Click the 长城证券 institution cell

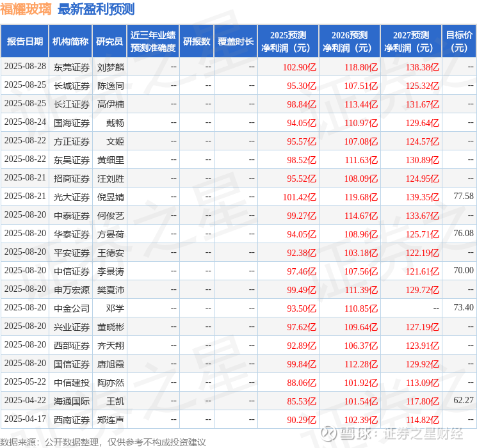(72, 86)
